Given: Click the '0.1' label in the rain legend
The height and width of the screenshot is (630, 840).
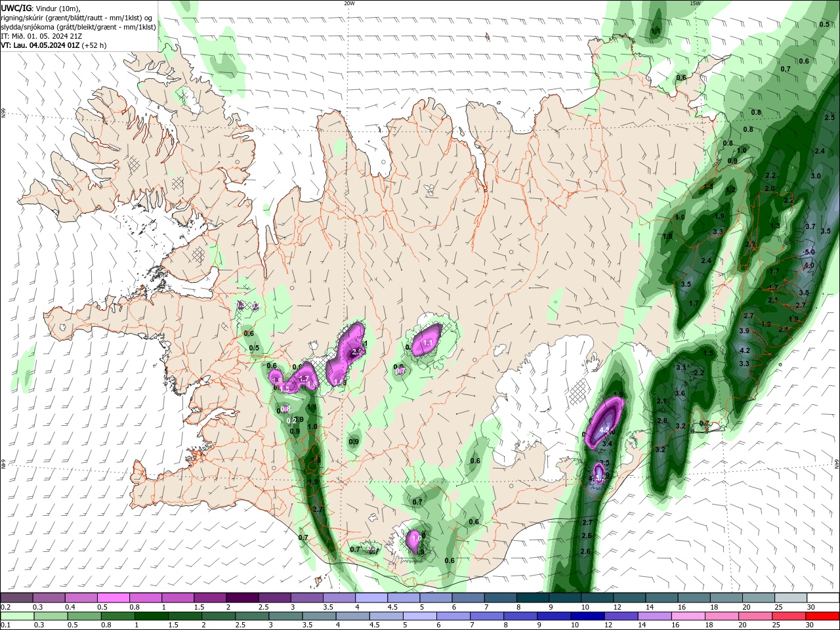Looking at the screenshot, I should pyautogui.click(x=5, y=625).
